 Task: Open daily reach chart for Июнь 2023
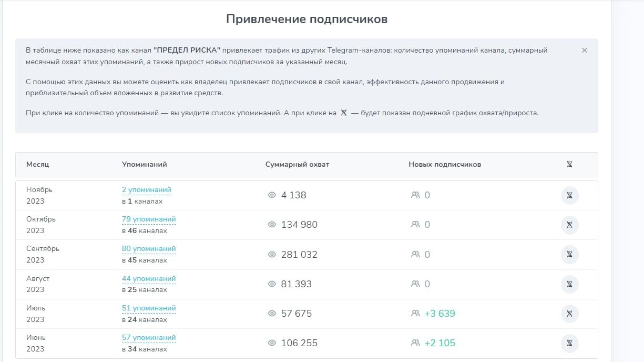coord(570,343)
